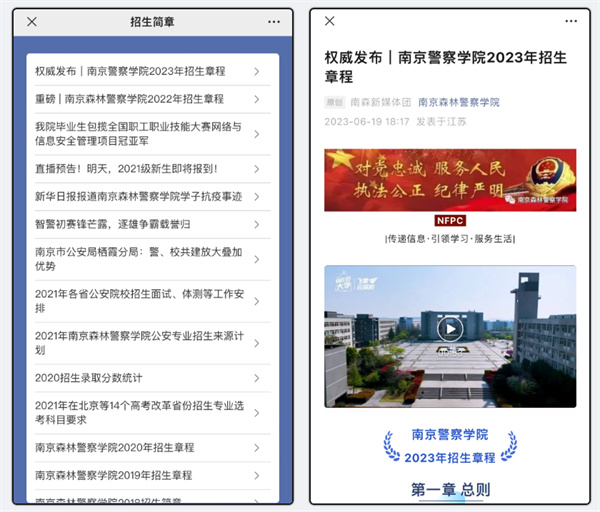Click the 发表于江苏 location text
The width and height of the screenshot is (600, 512).
click(x=441, y=122)
